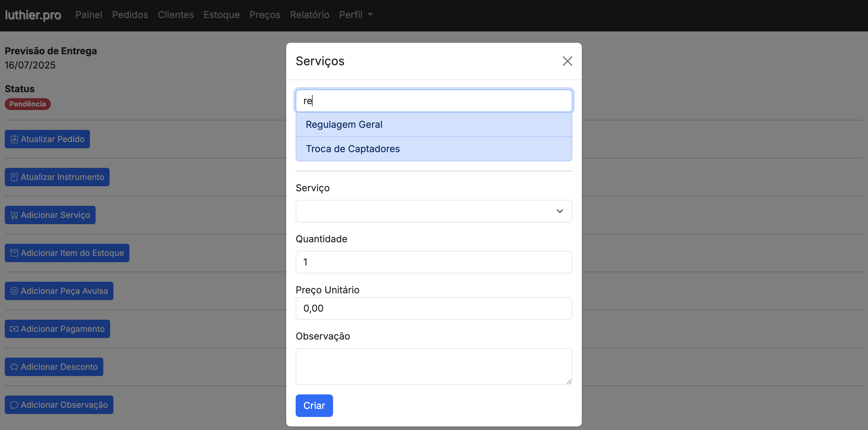Click the icon on Adicionar Peça Avulsa
This screenshot has height=430, width=868.
click(14, 291)
